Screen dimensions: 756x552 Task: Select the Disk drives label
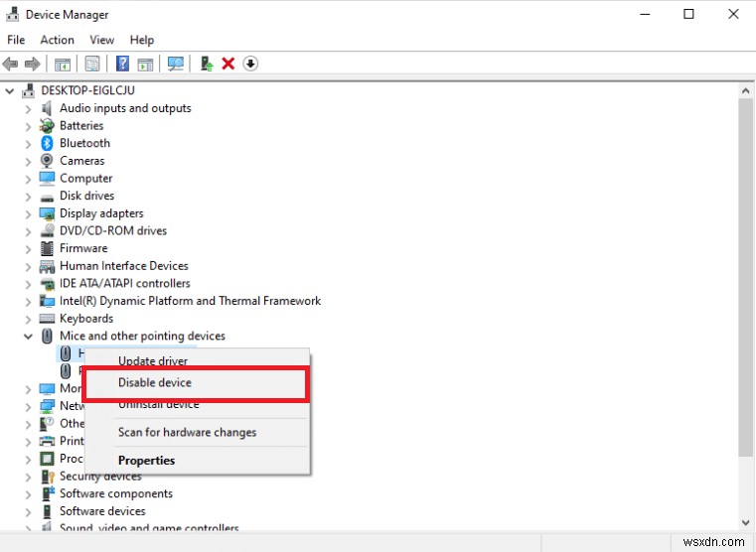(x=86, y=196)
